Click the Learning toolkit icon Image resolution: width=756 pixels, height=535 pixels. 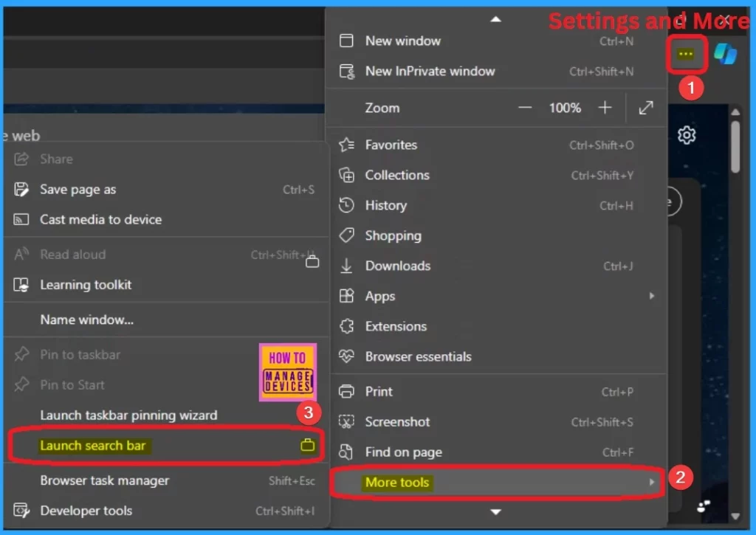(21, 285)
